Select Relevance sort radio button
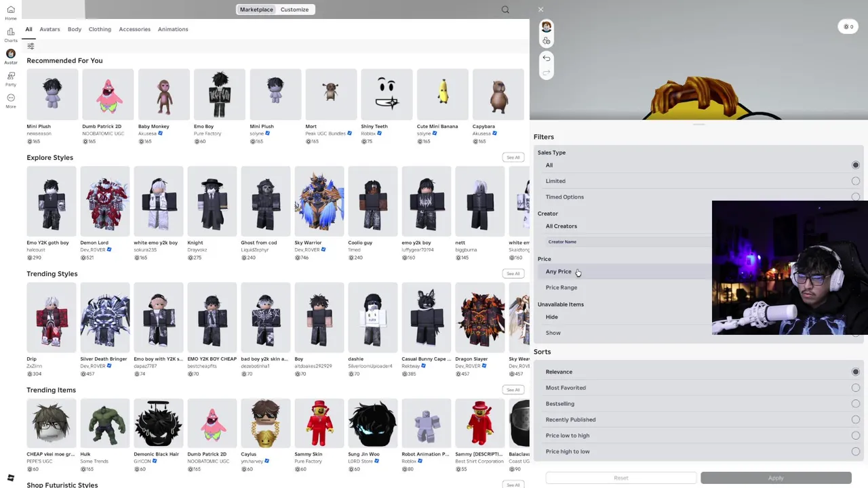The image size is (868, 488). [x=856, y=372]
